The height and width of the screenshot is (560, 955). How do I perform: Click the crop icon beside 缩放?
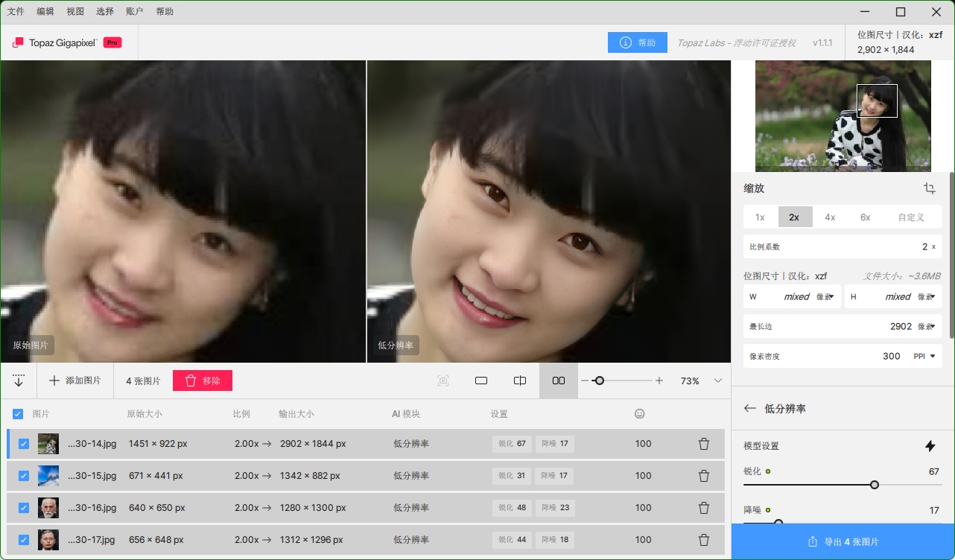[929, 188]
